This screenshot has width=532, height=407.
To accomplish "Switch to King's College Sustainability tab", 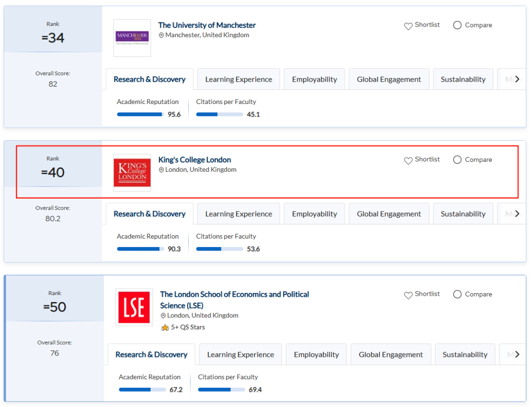I will [x=463, y=214].
